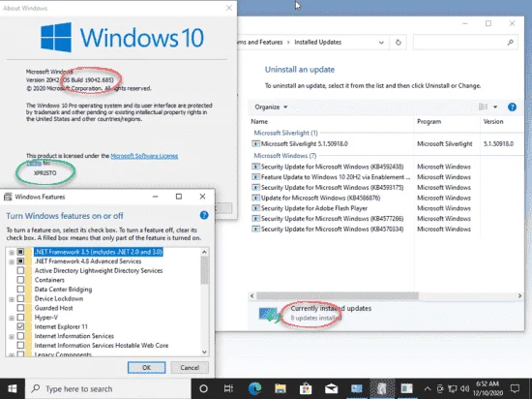Click search magnifier in Installed Updates window
Screen dimensions: 532x399
[510, 43]
